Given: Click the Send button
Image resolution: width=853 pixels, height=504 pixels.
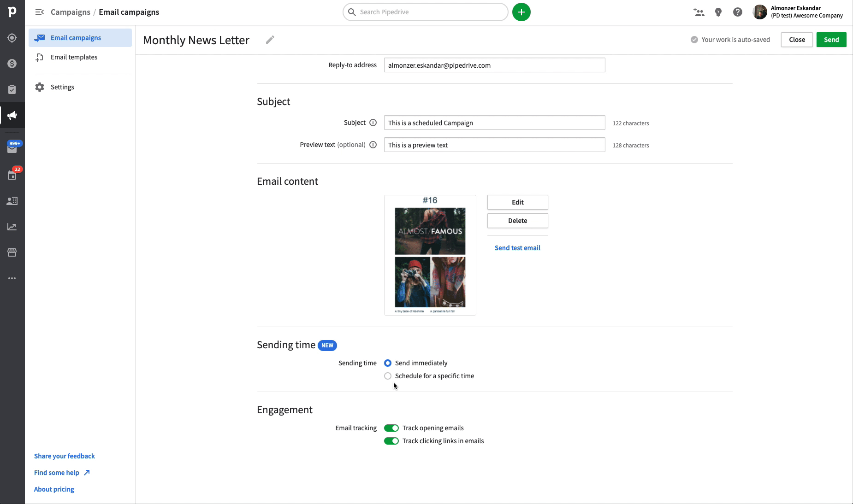Looking at the screenshot, I should click(831, 40).
